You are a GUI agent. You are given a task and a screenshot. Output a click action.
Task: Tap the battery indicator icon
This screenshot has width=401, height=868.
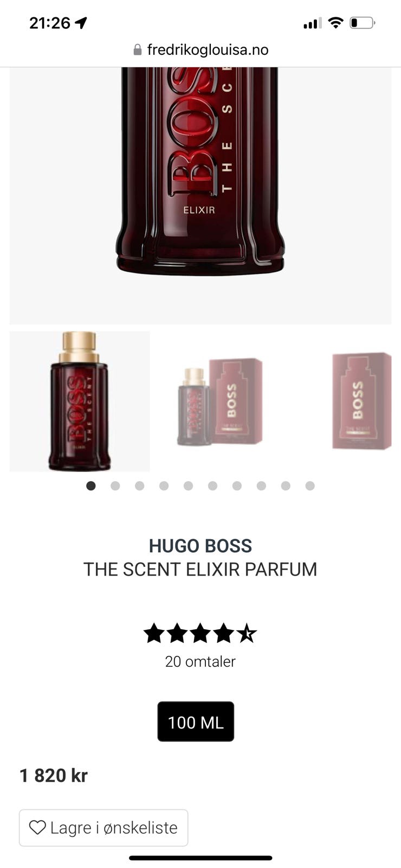363,23
